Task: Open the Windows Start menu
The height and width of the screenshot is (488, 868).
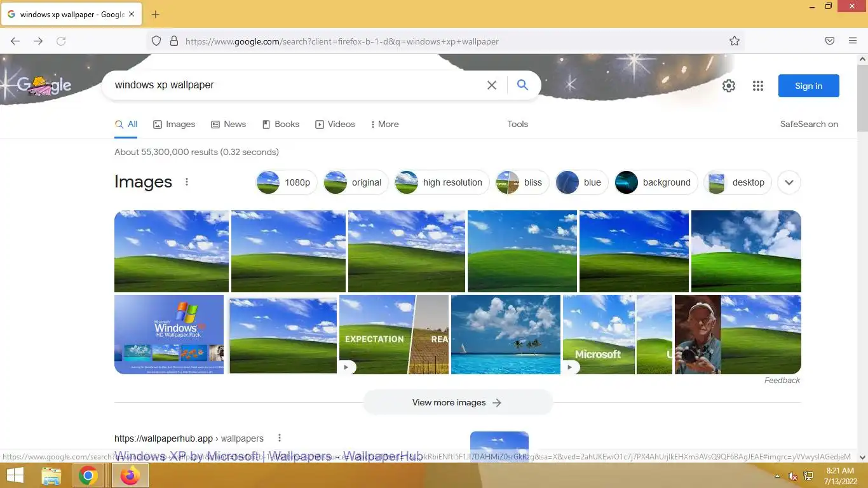Action: [15, 475]
